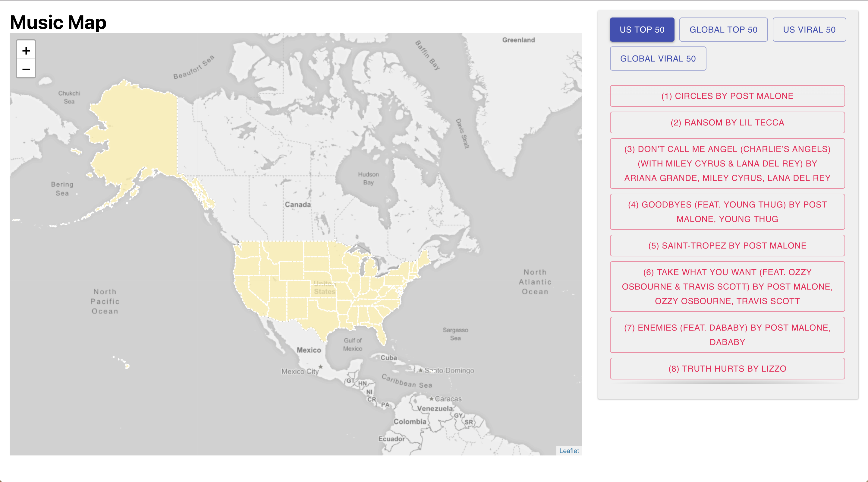Screen dimensions: 868x482
Task: Click the highlighted California state
Action: pyautogui.click(x=246, y=292)
